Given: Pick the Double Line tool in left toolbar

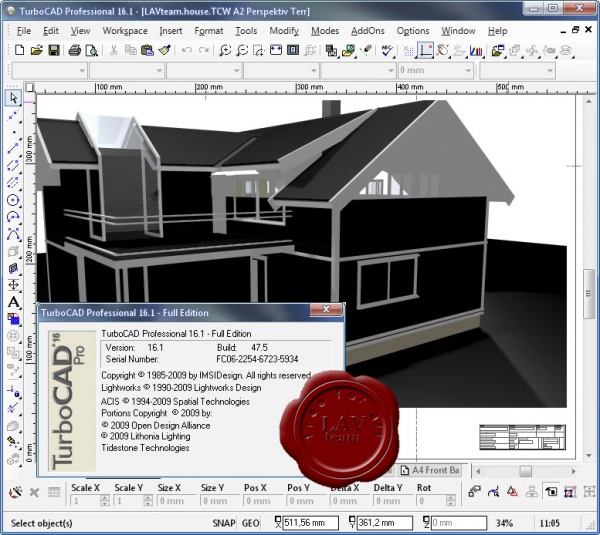Looking at the screenshot, I should (x=13, y=165).
